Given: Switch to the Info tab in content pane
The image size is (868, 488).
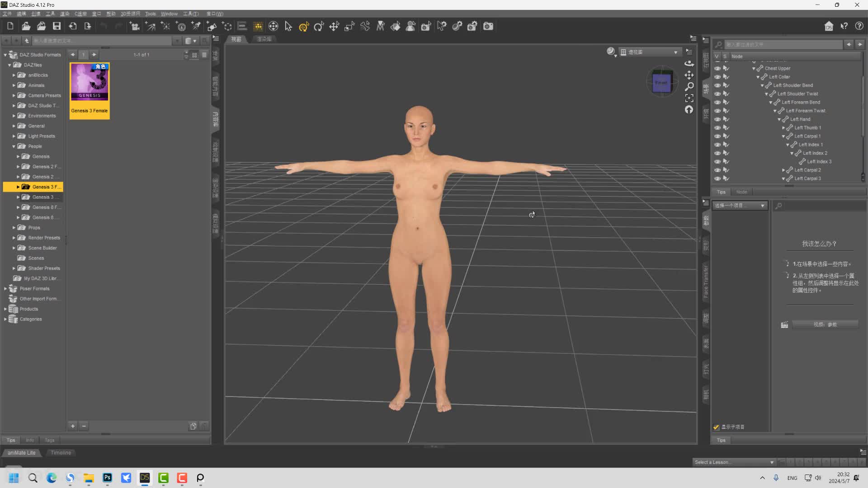Looking at the screenshot, I should [30, 440].
